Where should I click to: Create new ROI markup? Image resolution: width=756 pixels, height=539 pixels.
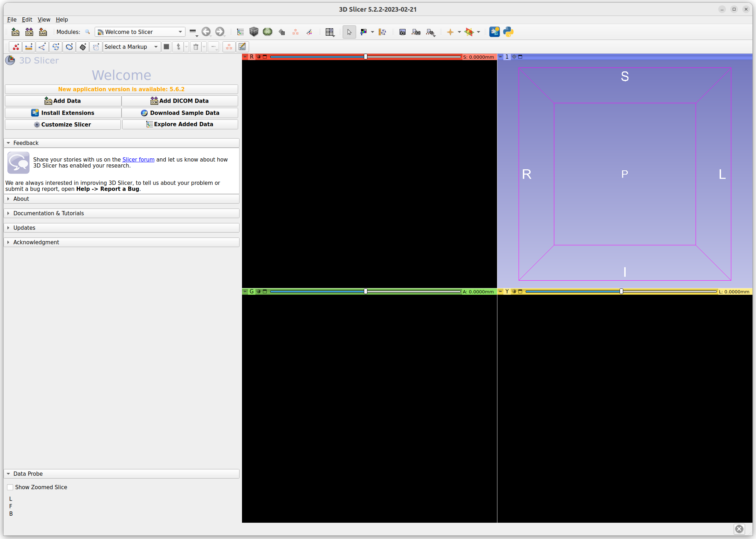point(96,47)
